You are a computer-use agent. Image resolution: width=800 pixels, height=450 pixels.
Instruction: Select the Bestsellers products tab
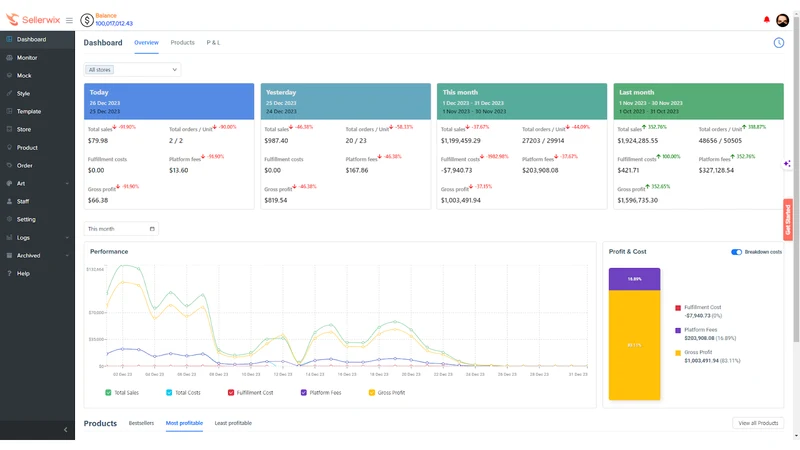141,423
